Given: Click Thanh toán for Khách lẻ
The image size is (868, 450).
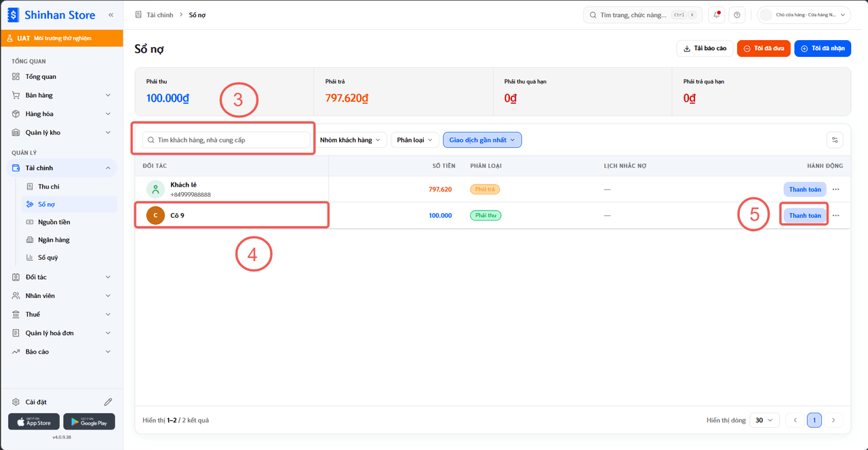Looking at the screenshot, I should [805, 189].
